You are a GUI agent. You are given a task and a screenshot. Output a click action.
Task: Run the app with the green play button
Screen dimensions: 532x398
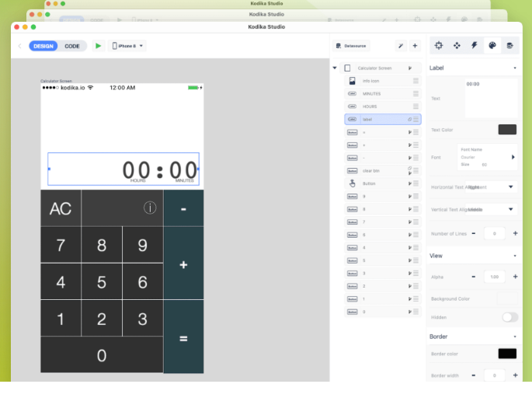click(98, 46)
